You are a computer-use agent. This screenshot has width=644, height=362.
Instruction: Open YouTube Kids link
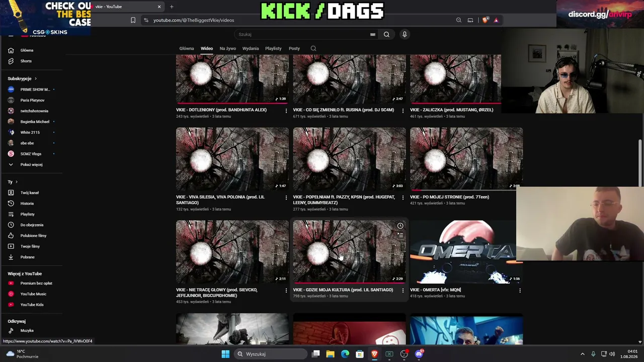coord(31,305)
